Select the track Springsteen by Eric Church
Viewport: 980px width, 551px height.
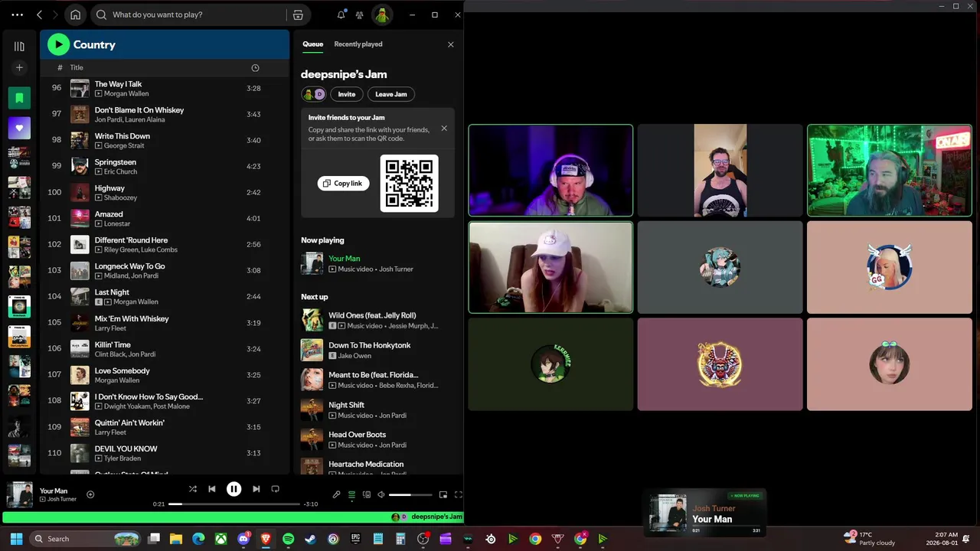(x=165, y=167)
